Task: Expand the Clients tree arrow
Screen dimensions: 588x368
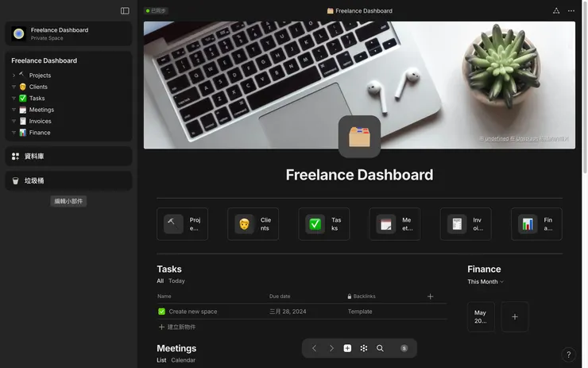Action: tap(14, 87)
